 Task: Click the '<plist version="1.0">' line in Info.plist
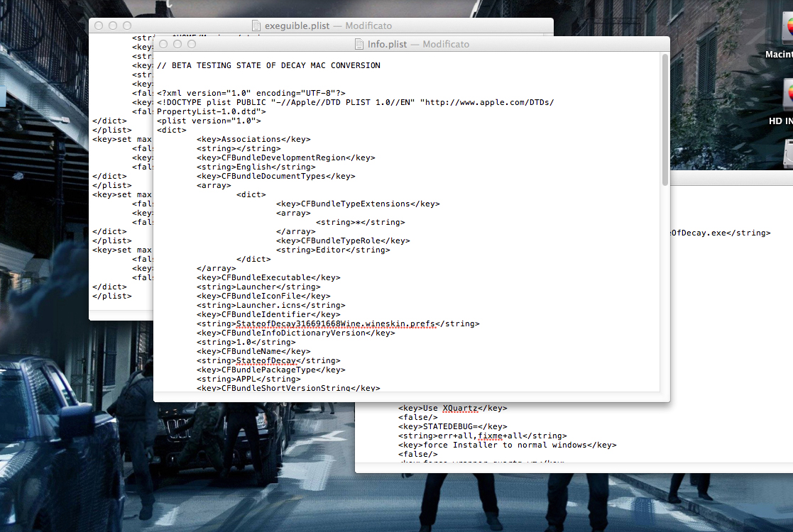point(209,121)
